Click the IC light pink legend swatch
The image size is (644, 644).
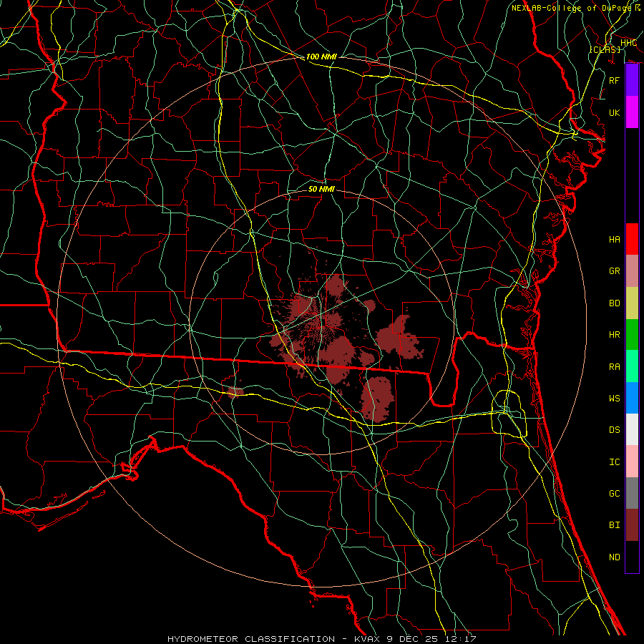coord(632,462)
